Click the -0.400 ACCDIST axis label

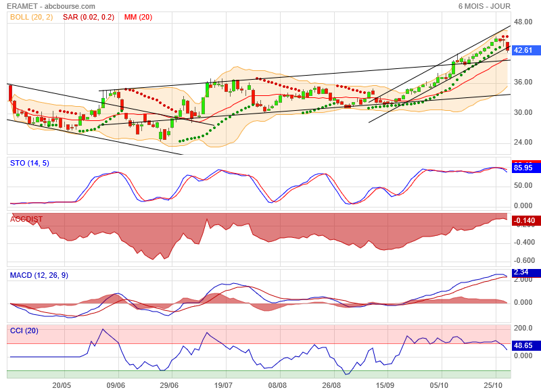525,243
